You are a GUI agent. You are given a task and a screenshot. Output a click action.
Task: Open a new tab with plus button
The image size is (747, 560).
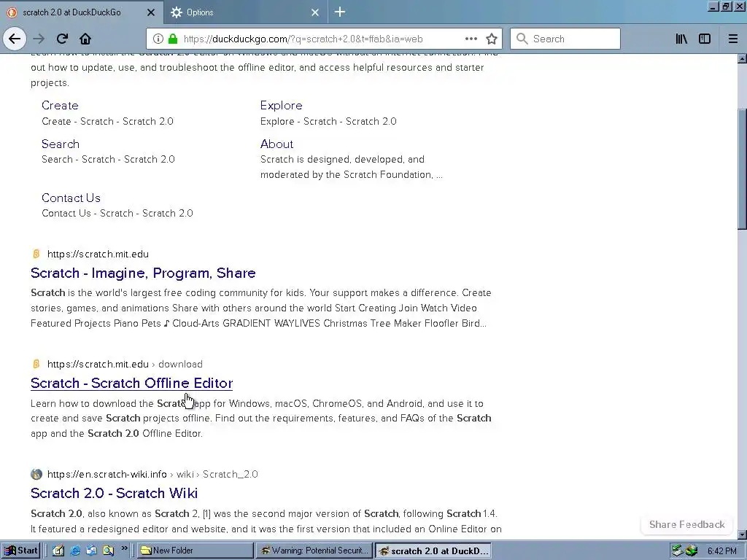[340, 12]
